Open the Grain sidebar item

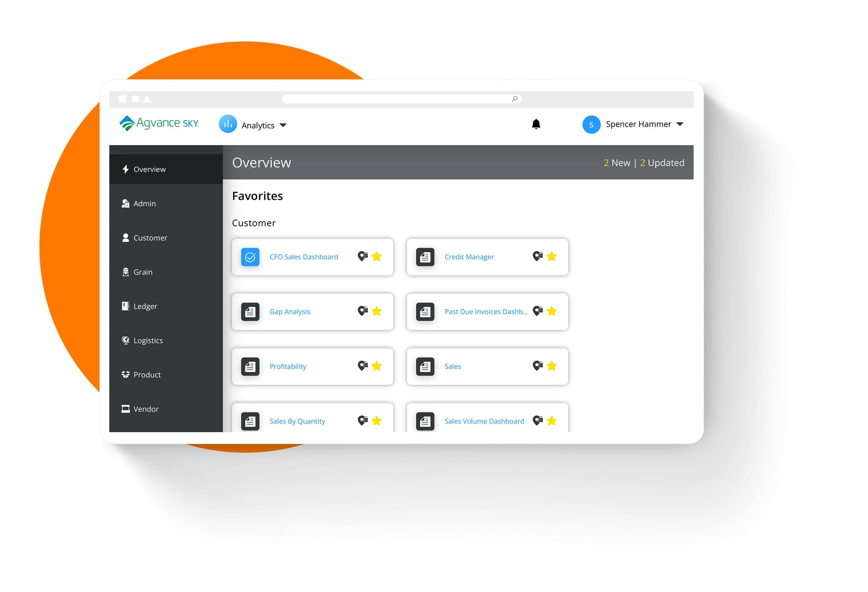pyautogui.click(x=166, y=272)
